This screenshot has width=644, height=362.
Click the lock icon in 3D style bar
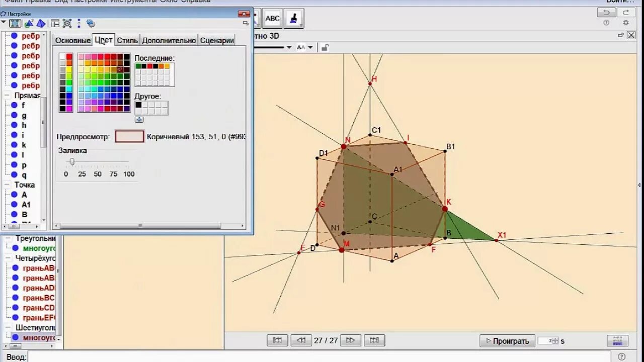click(x=325, y=47)
